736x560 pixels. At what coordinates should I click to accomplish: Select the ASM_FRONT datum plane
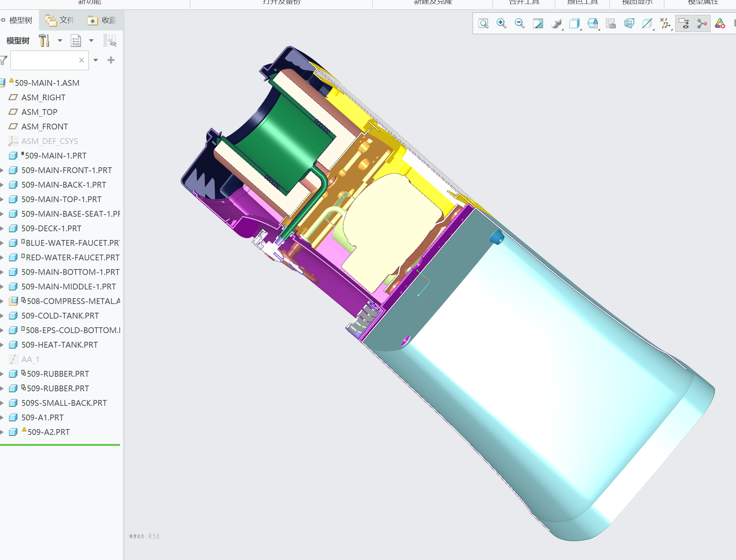point(45,127)
